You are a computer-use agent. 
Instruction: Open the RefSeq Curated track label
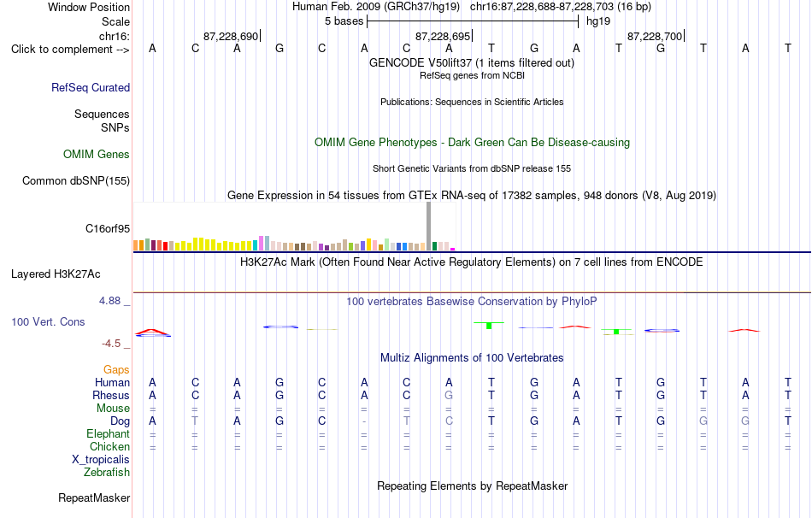click(90, 87)
